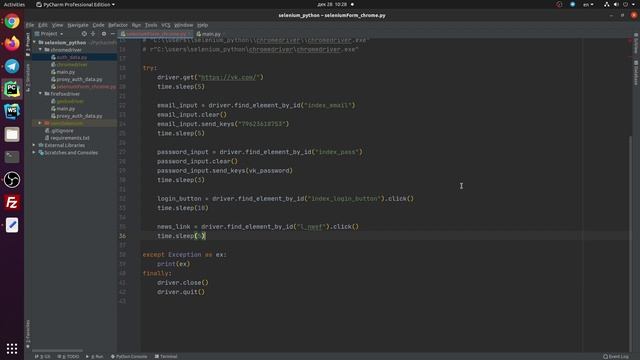Open the Help menu
The height and width of the screenshot is (360, 640).
(x=202, y=25)
